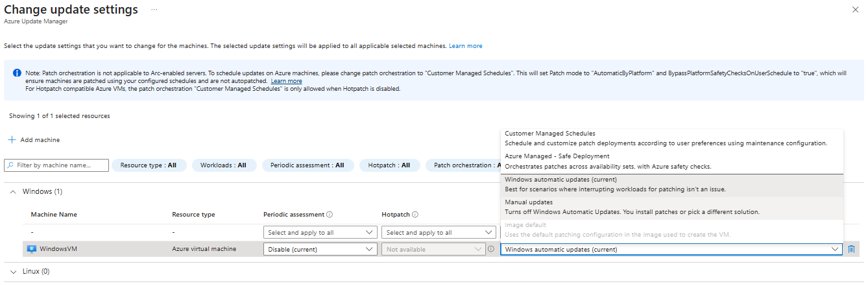
Task: Click the WindowsVM virtual machine icon
Action: click(x=31, y=249)
